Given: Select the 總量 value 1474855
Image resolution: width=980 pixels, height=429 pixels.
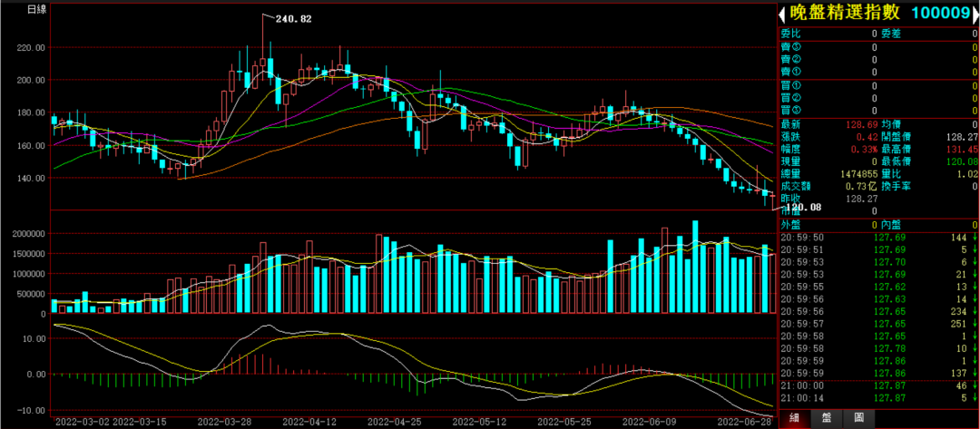Looking at the screenshot, I should pos(858,173).
